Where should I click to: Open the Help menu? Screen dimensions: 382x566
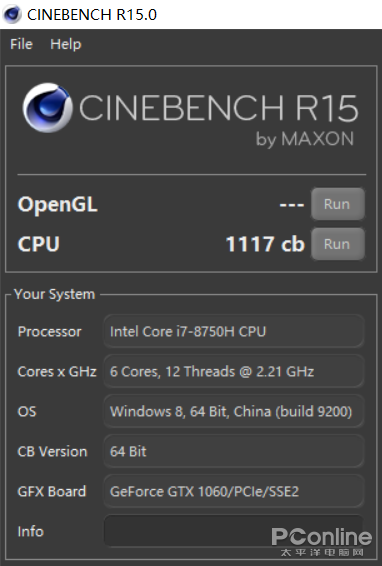(66, 44)
